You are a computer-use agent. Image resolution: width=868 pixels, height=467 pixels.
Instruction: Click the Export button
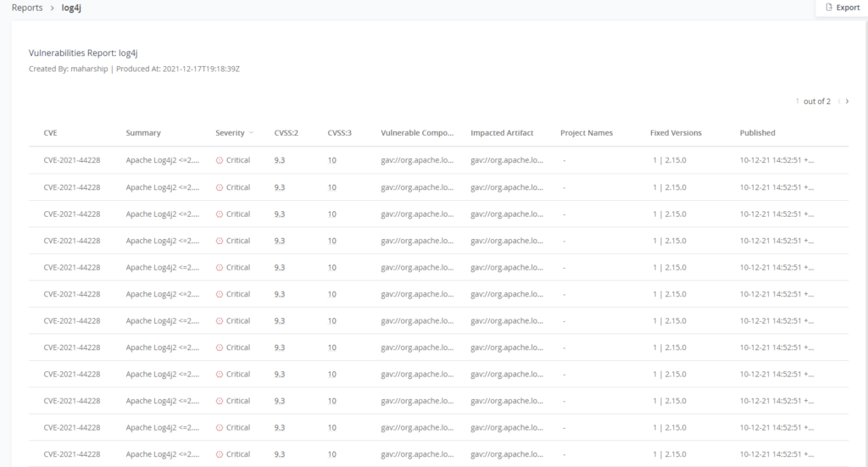(842, 8)
